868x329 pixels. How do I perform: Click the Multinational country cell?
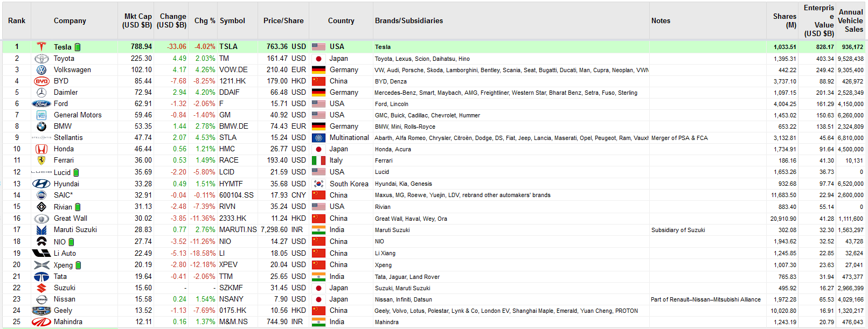[349, 138]
